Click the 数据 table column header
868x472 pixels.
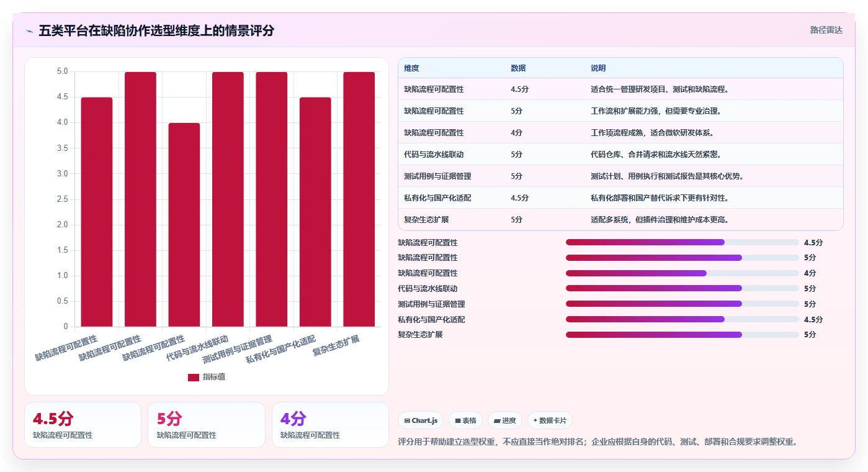[518, 68]
